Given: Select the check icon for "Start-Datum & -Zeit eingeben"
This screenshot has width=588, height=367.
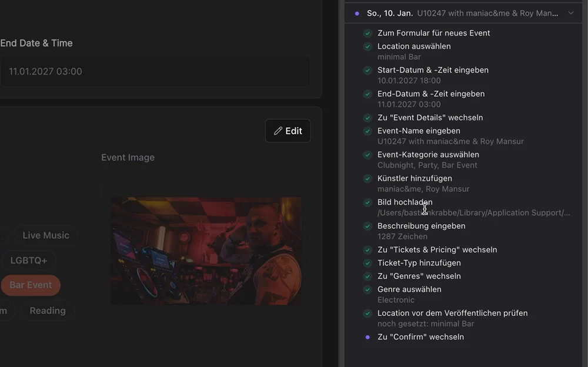Looking at the screenshot, I should 367,70.
